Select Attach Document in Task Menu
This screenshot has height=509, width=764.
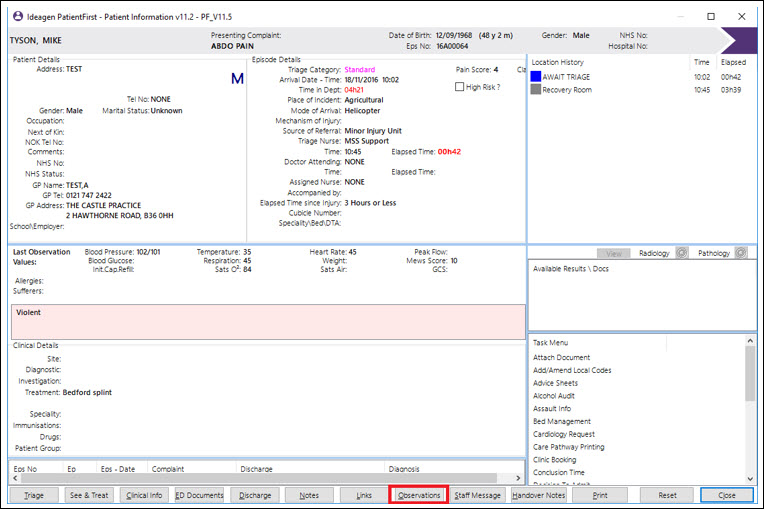pyautogui.click(x=561, y=358)
